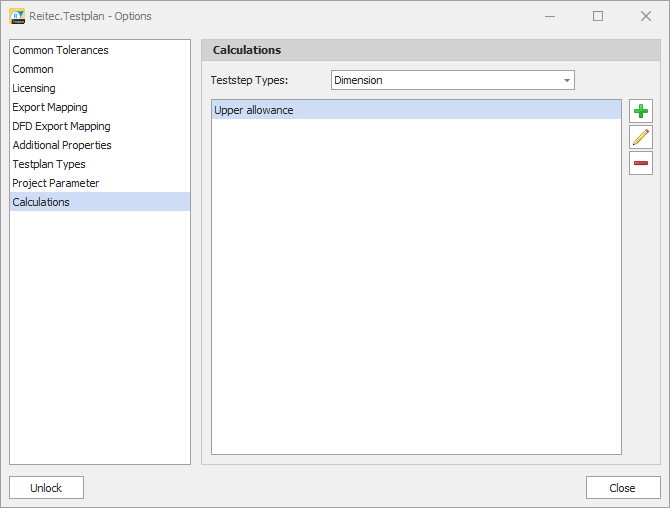Click the Reitec.Testplan app icon in title bar
Viewport: 670px width, 508px height.
click(x=16, y=16)
